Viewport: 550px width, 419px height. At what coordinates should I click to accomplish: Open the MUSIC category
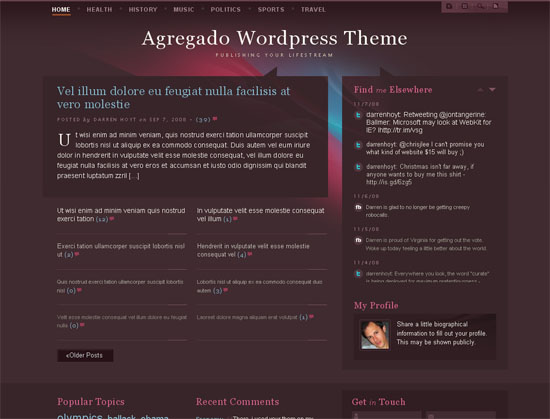184,9
